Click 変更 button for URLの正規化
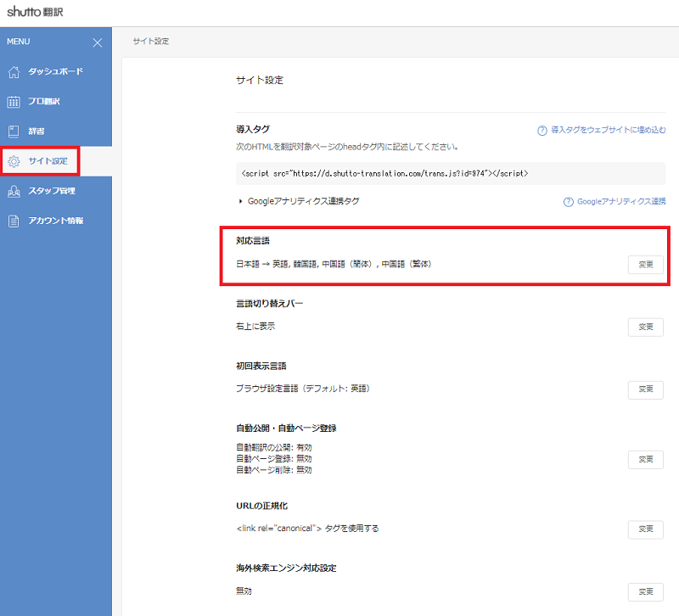This screenshot has width=679, height=616. pyautogui.click(x=646, y=529)
